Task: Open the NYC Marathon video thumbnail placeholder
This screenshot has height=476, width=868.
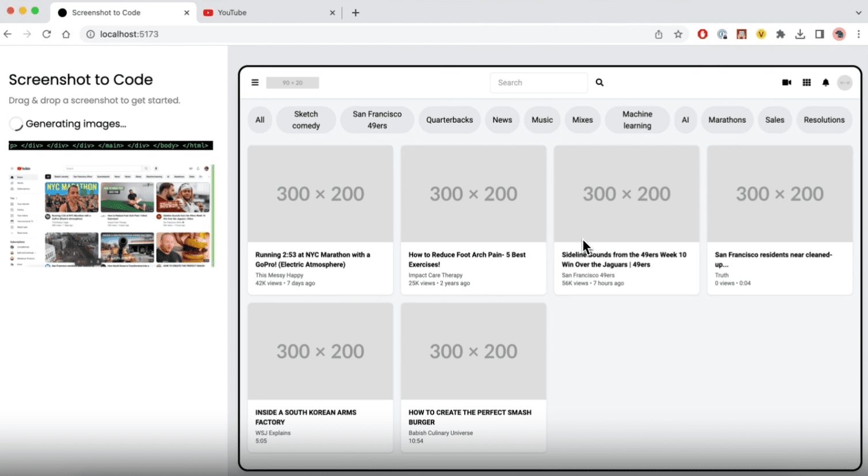Action: coord(320,194)
